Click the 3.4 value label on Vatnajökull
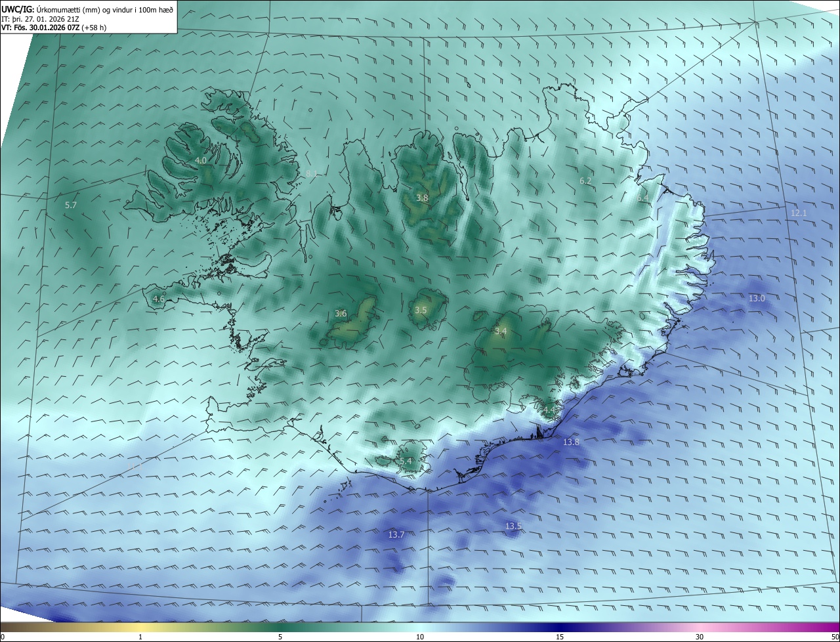The height and width of the screenshot is (642, 840). 501,331
